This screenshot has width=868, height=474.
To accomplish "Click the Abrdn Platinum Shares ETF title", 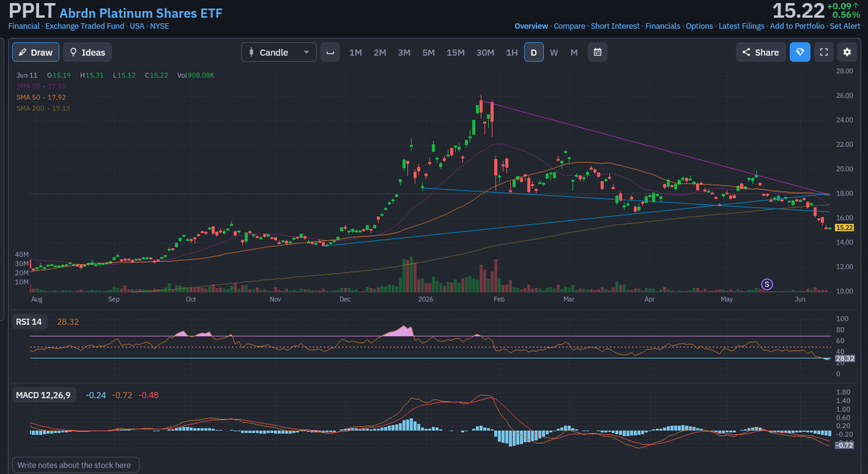I will [x=141, y=13].
